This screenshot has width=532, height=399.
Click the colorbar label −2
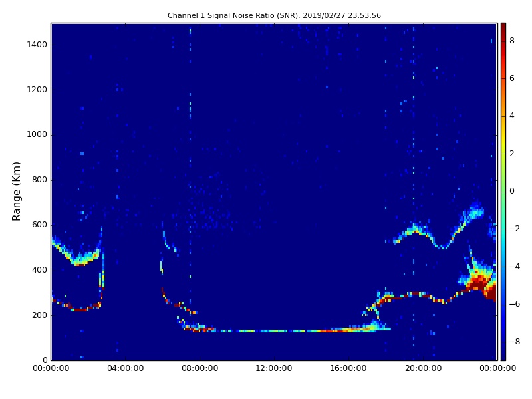coord(515,229)
